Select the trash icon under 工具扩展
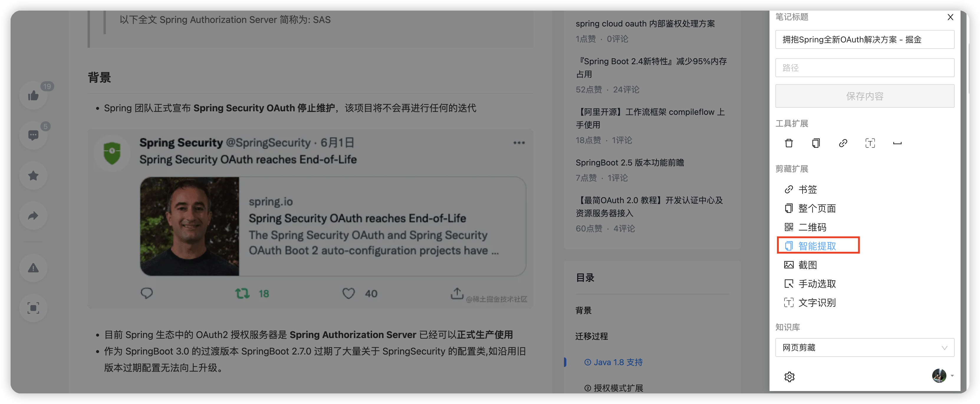This screenshot has height=404, width=980. (x=789, y=143)
